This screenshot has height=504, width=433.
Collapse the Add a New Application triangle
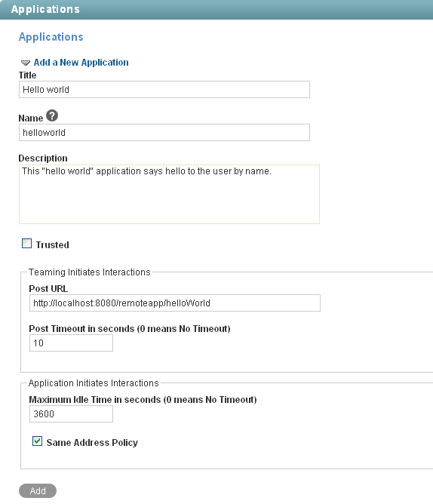[26, 63]
